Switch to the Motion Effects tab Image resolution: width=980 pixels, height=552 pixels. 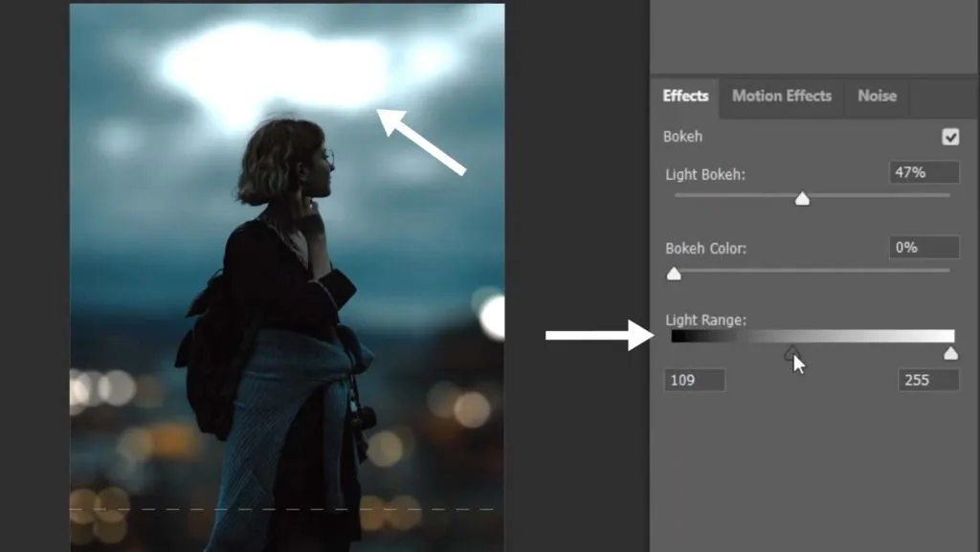pyautogui.click(x=781, y=97)
